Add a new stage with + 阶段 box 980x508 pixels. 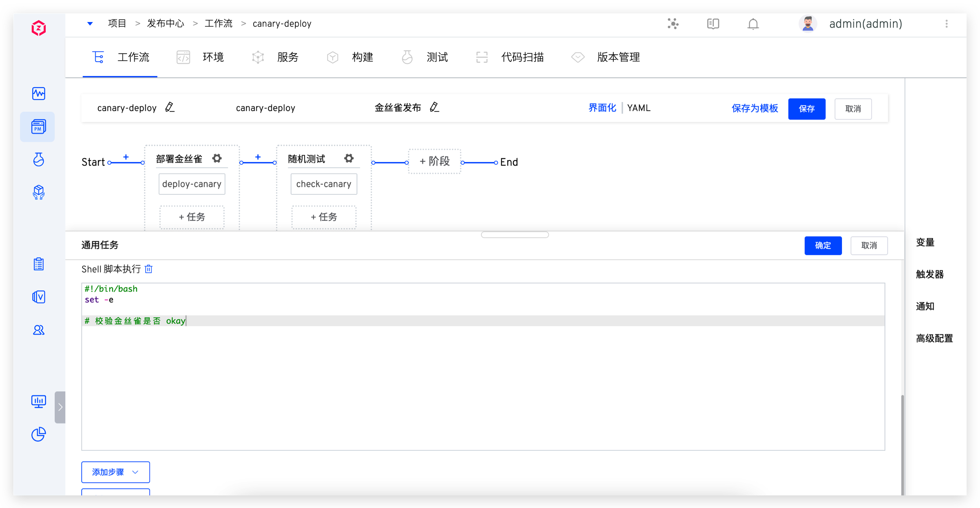[434, 162]
